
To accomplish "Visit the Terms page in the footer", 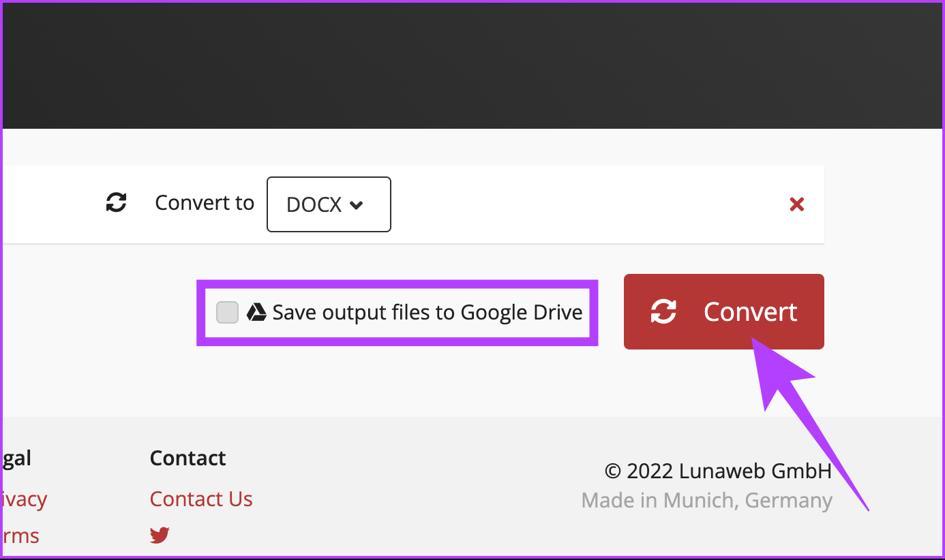I will 19,535.
